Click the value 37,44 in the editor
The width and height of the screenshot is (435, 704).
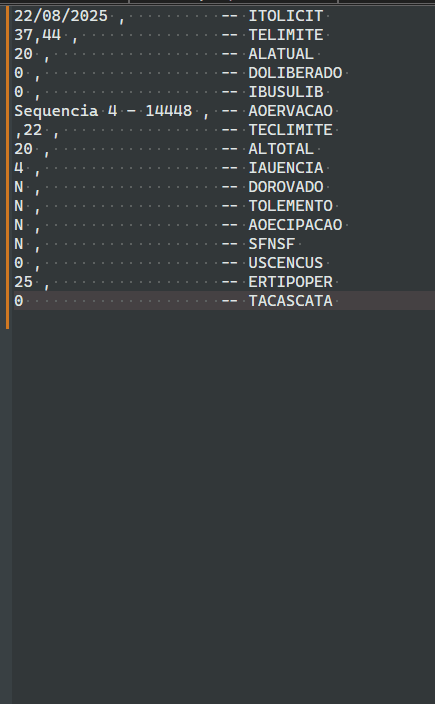38,35
